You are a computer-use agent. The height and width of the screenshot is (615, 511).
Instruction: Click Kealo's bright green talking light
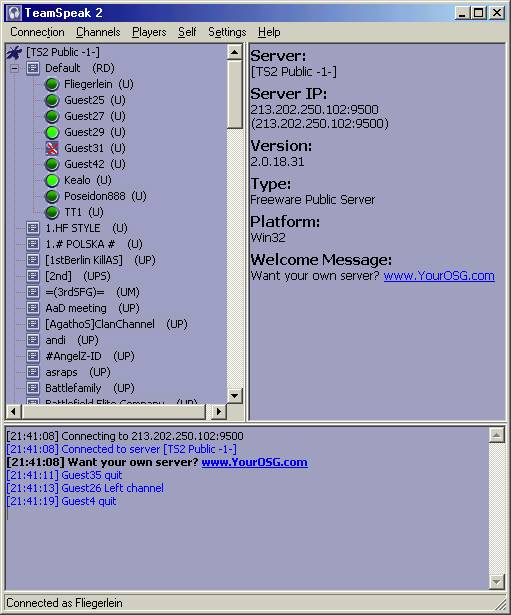point(52,180)
